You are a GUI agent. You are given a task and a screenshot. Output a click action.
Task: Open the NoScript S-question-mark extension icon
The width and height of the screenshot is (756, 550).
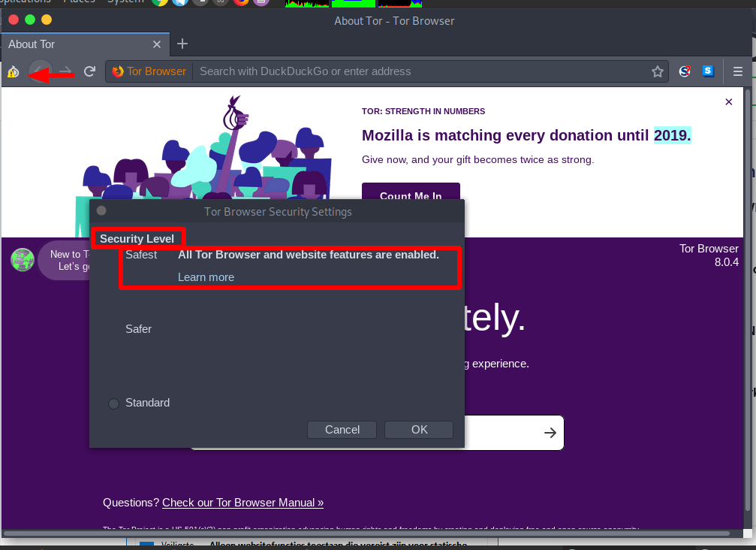(x=684, y=71)
